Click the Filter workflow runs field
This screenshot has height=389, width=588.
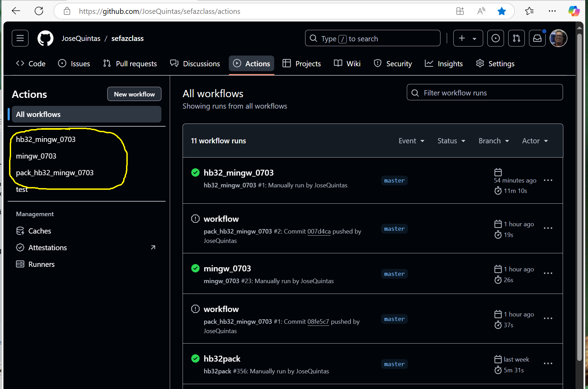tap(485, 93)
